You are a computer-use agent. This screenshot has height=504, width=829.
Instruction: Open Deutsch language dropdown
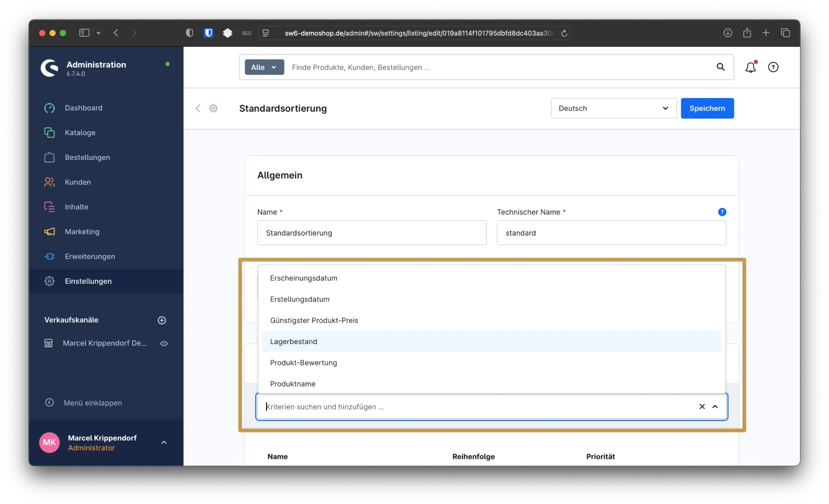click(x=613, y=108)
